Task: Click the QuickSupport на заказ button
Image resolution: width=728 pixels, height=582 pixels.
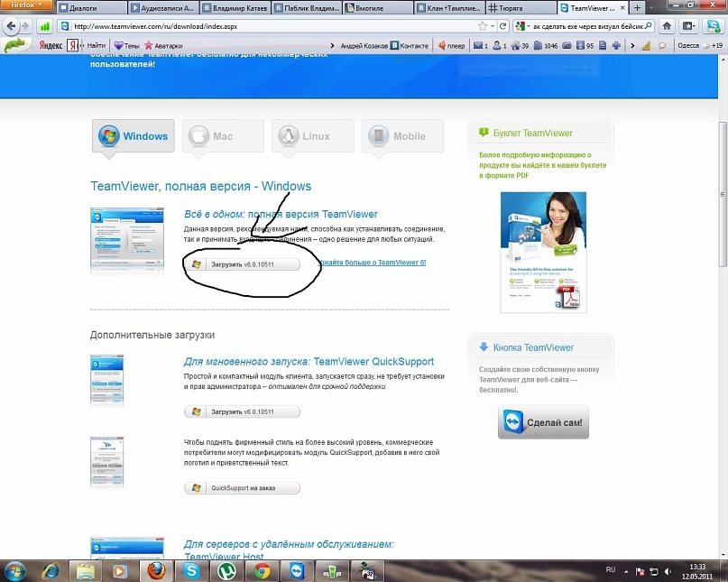Action: tap(242, 488)
